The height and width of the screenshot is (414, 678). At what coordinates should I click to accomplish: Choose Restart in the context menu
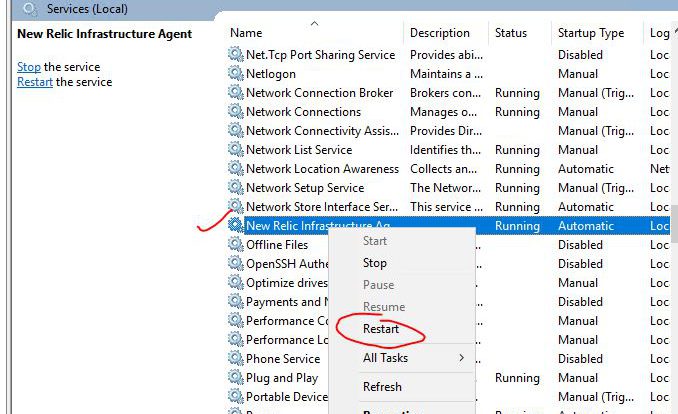pos(381,329)
